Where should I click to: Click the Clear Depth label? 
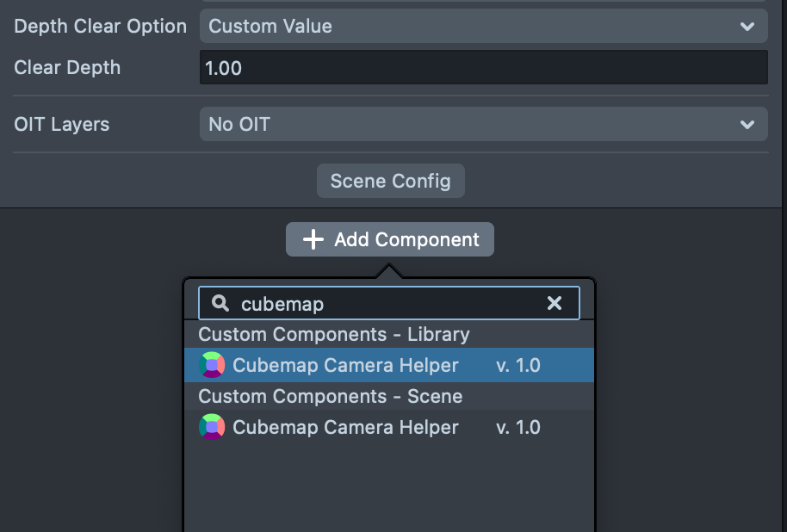click(67, 67)
